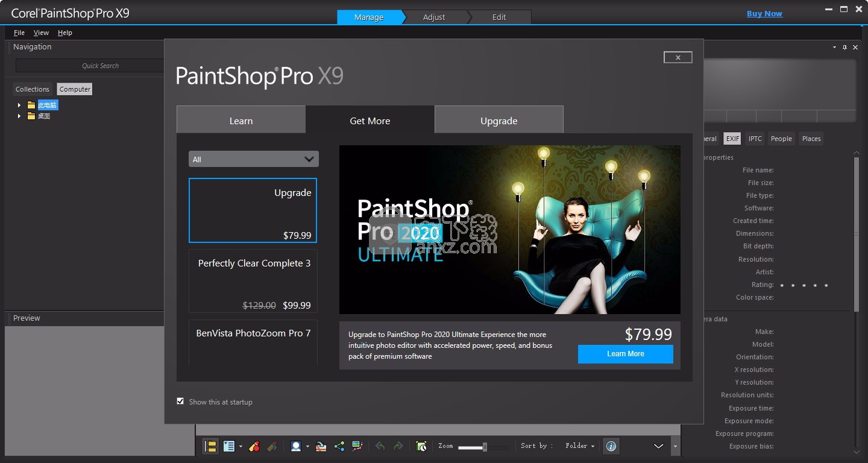
Task: Open the Help menu
Action: 65,33
